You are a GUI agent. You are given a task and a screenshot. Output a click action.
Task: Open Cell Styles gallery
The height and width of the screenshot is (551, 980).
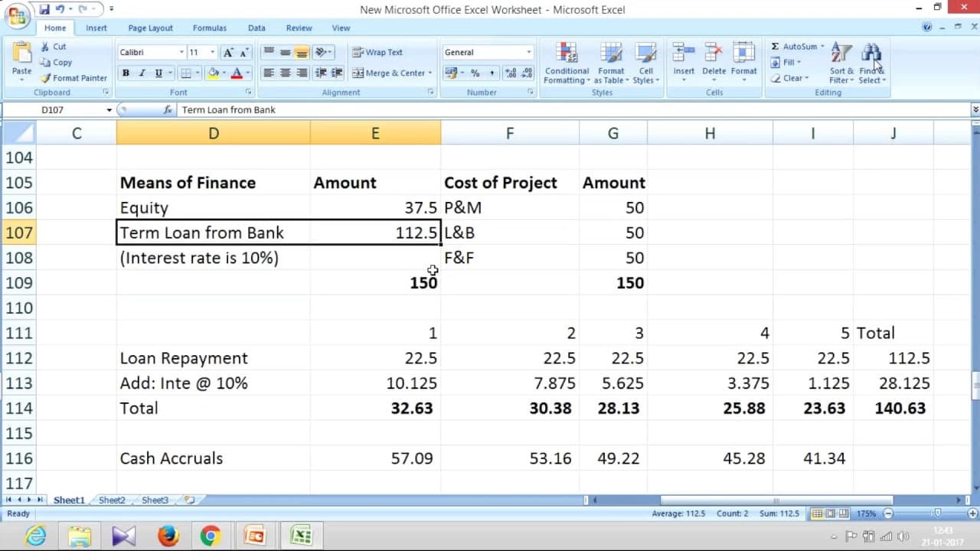pyautogui.click(x=645, y=64)
